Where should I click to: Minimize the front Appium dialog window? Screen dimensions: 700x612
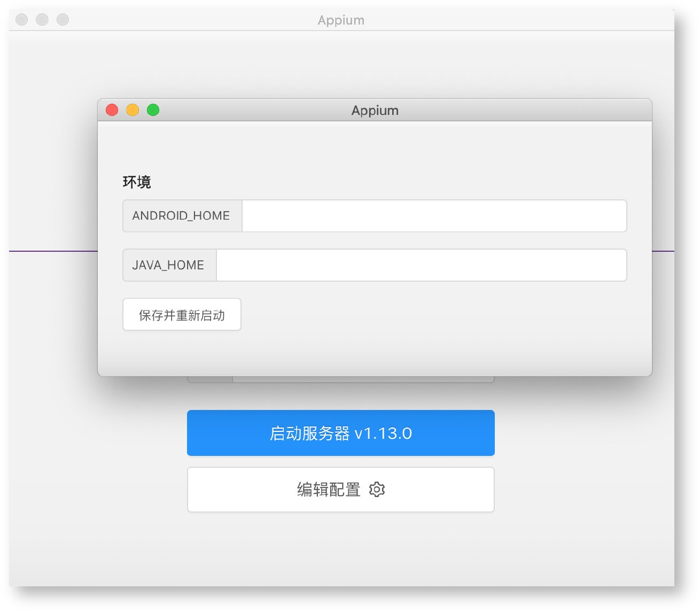pos(133,110)
